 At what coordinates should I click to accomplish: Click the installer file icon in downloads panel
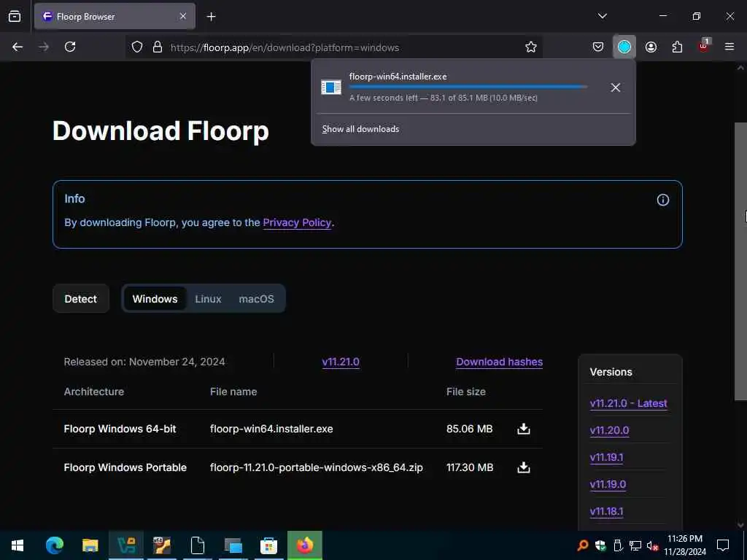[x=331, y=87]
